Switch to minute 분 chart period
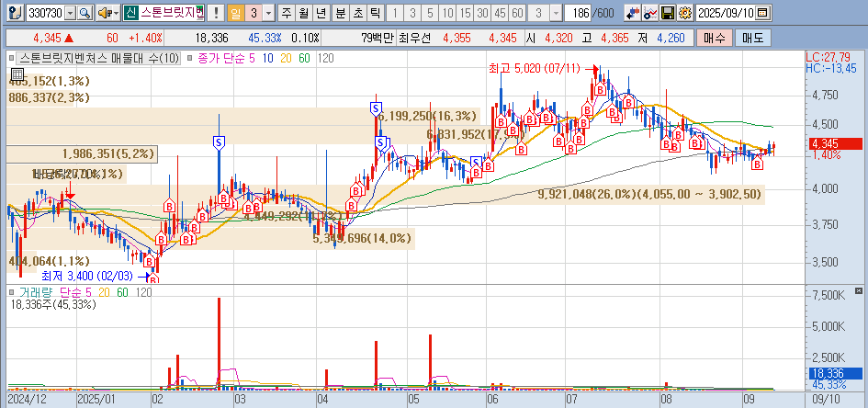The width and height of the screenshot is (868, 408). 339,13
